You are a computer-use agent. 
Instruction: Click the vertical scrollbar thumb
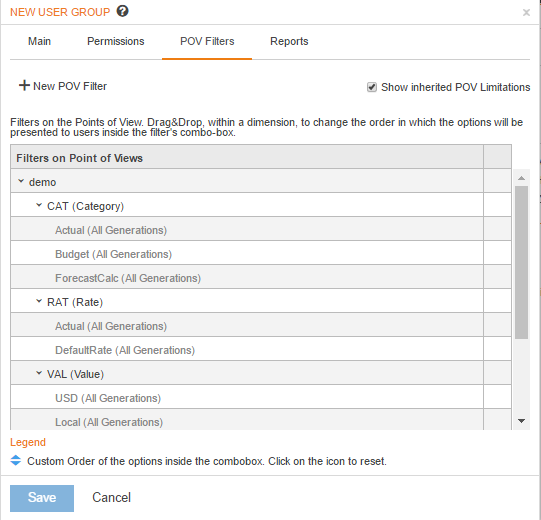coord(521,262)
